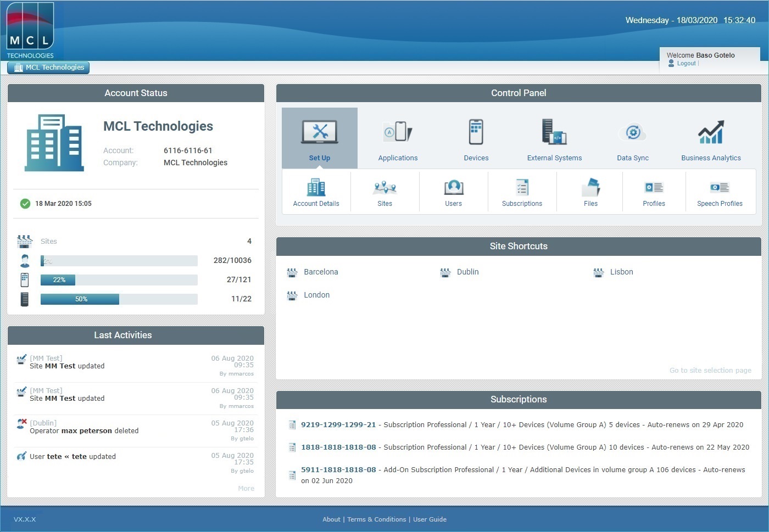Open the Set Up section

(319, 138)
